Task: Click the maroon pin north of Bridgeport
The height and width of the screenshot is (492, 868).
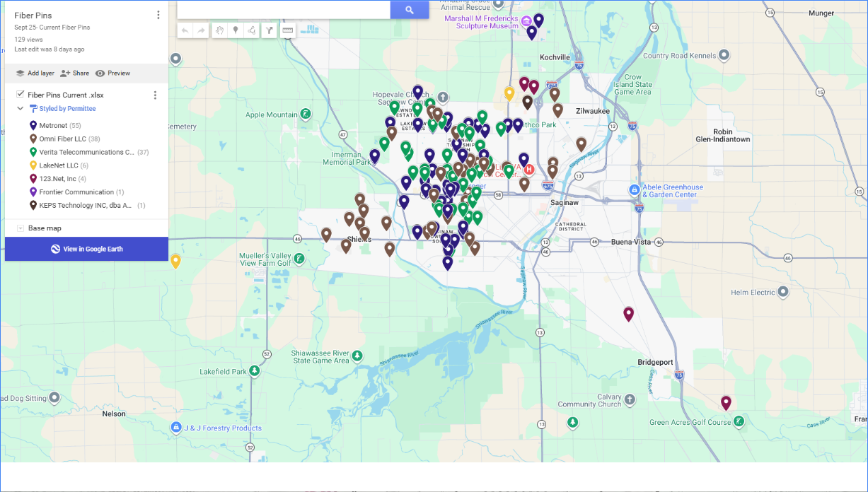Action: click(x=628, y=314)
